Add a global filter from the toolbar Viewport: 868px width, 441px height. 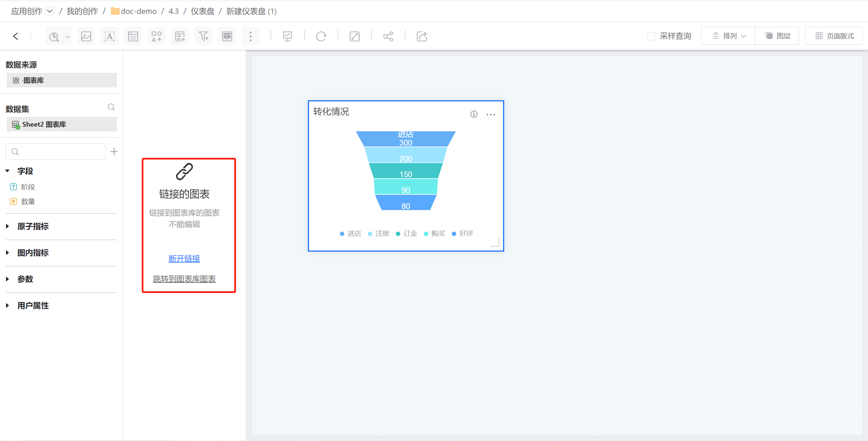(x=203, y=36)
